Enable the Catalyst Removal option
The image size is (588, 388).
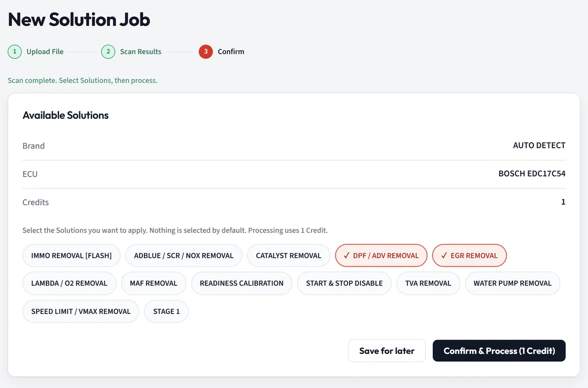click(288, 256)
